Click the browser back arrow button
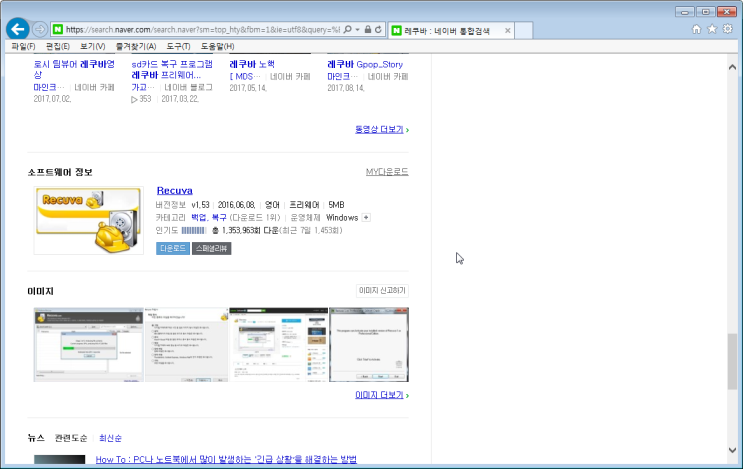743x469 pixels. point(18,29)
